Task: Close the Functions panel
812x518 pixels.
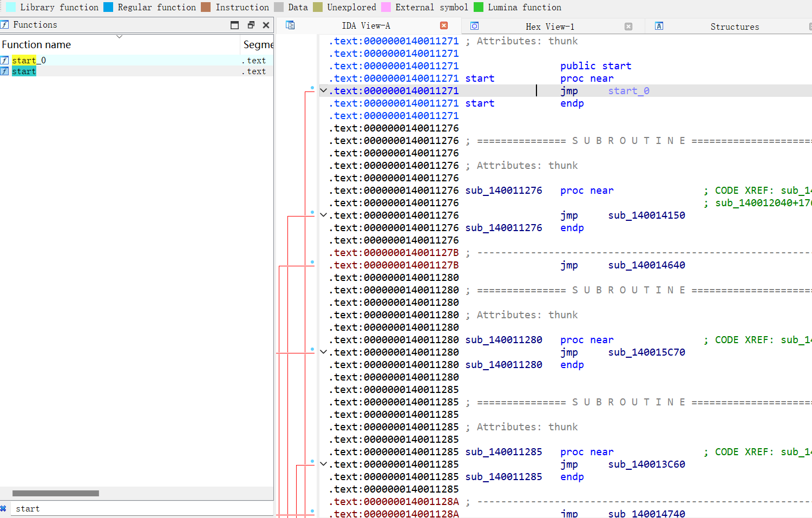Action: point(266,25)
